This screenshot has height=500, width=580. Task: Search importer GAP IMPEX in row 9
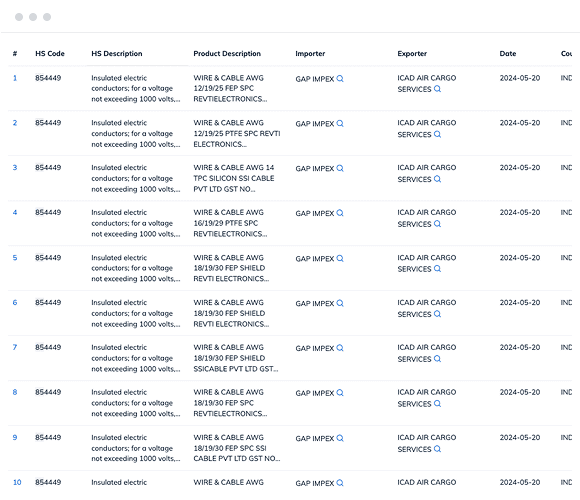(x=340, y=438)
